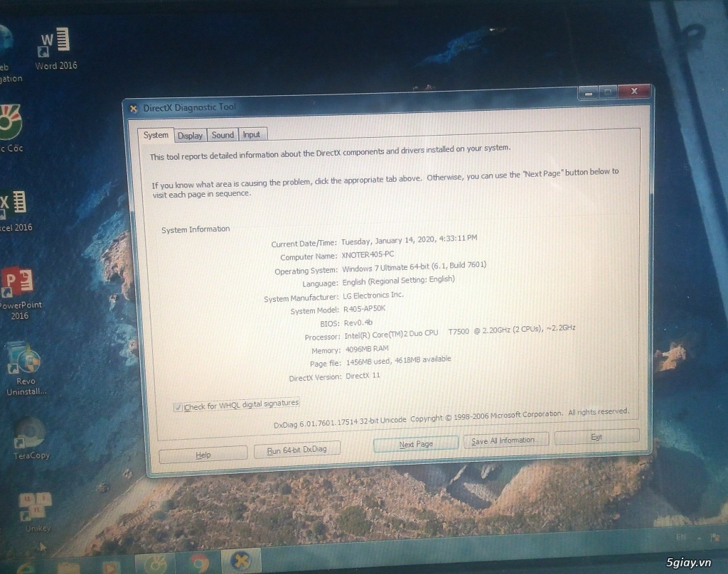Click the Exit button

[x=596, y=437]
